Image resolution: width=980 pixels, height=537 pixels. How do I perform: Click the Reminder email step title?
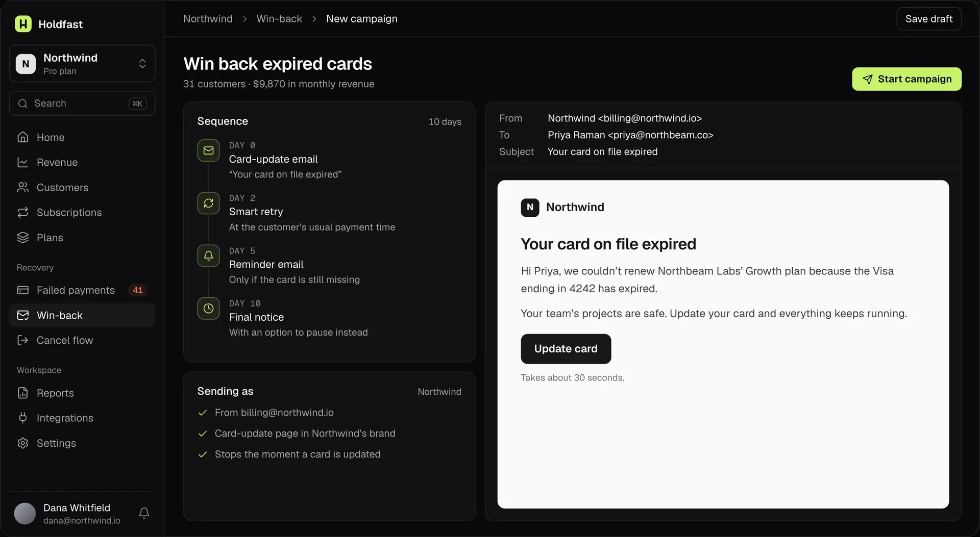click(x=266, y=264)
